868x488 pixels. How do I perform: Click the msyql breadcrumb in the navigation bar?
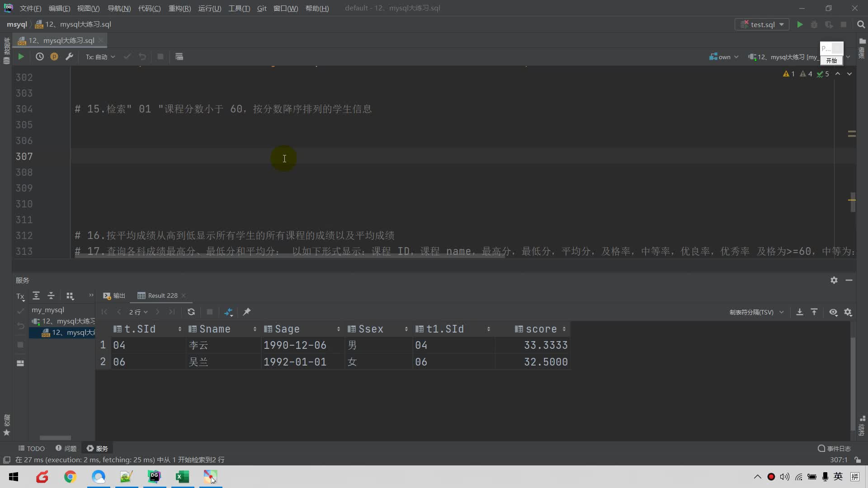17,24
